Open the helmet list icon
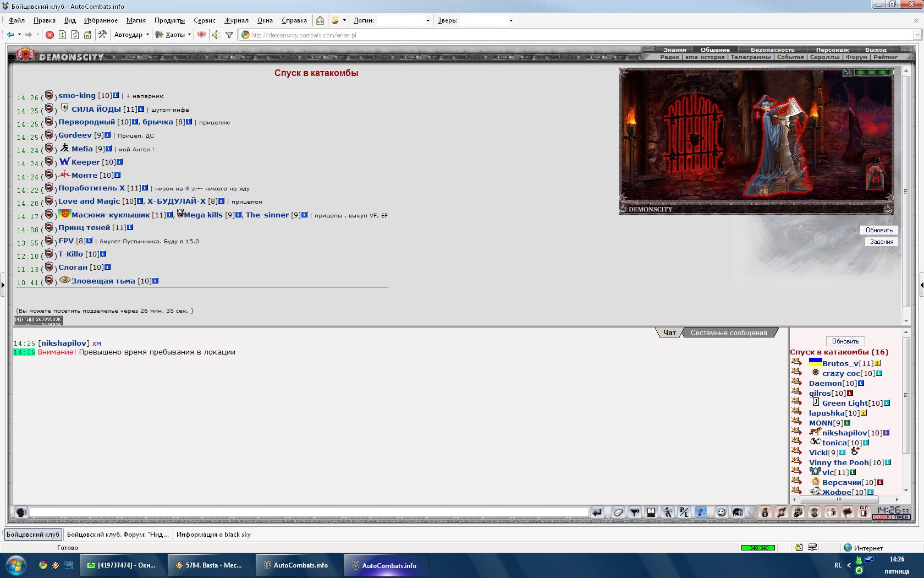Screen dimensions: 924x578 738,512
